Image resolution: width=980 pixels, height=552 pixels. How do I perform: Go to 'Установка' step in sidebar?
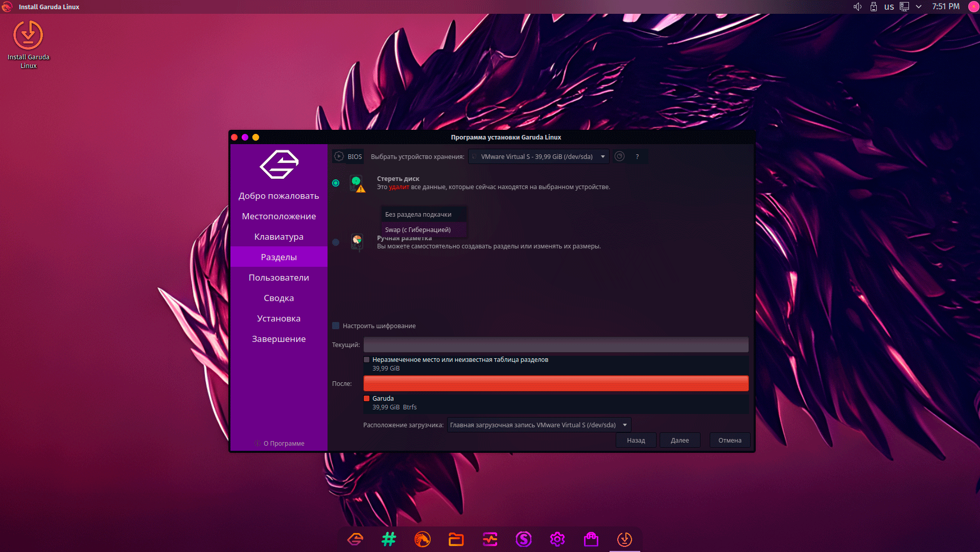[279, 318]
